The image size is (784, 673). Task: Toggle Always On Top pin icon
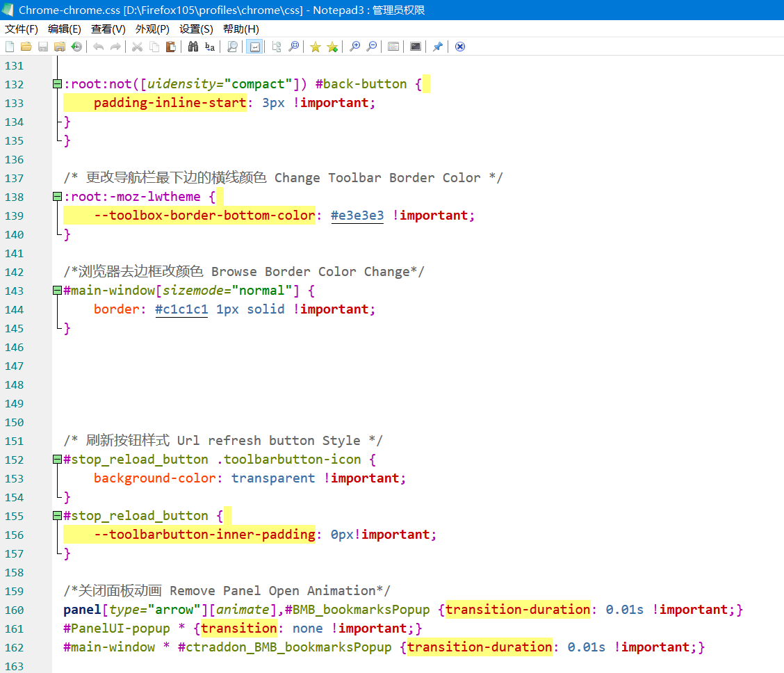[x=437, y=47]
